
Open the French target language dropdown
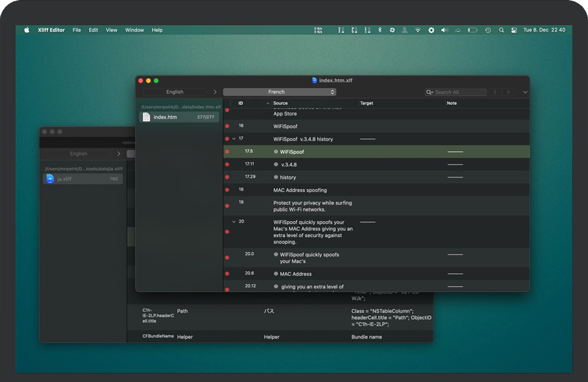tap(279, 92)
